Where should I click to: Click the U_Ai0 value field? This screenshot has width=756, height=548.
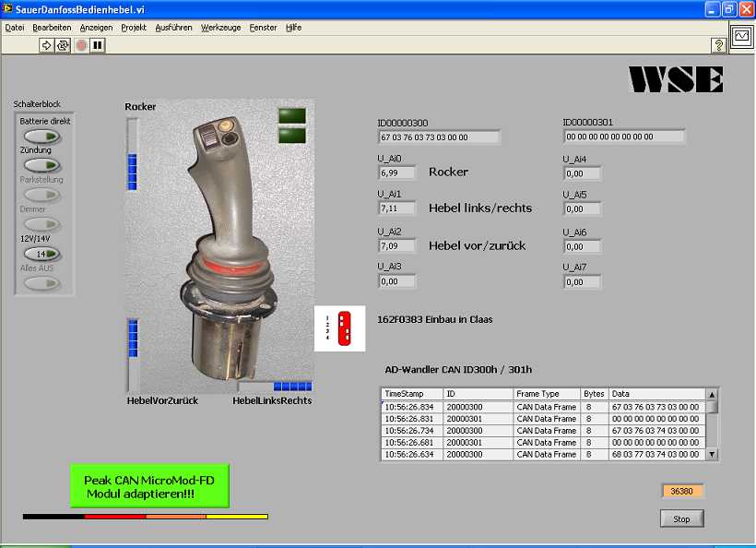396,173
